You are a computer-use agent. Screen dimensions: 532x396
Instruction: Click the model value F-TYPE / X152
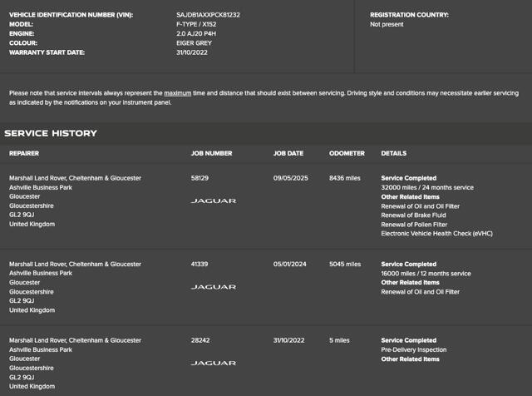[x=196, y=24]
